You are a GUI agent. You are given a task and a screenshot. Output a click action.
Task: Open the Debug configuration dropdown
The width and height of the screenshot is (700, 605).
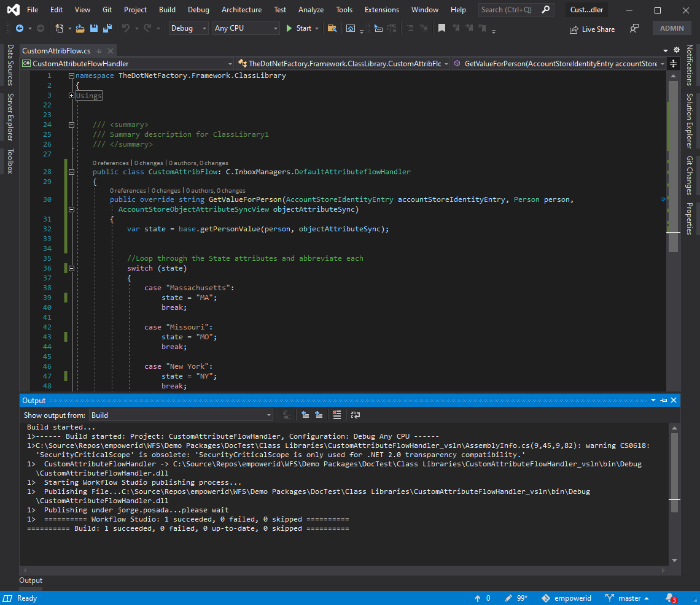tap(188, 28)
